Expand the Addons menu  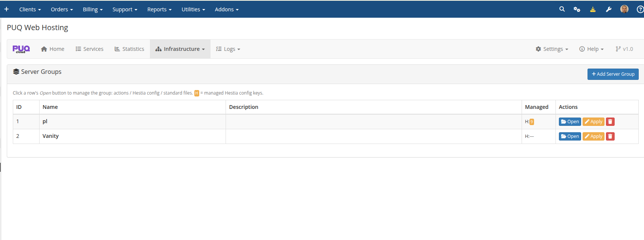coord(227,9)
